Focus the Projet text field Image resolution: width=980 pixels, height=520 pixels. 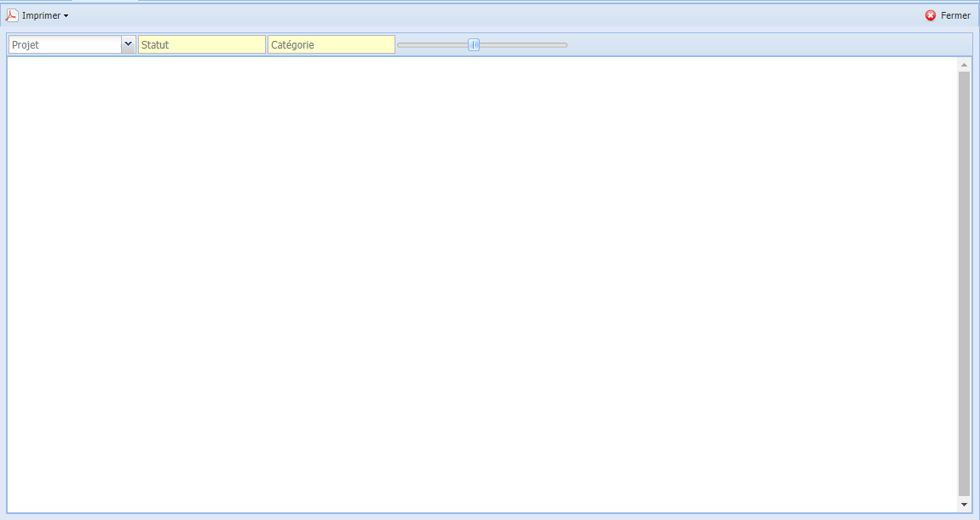pos(65,44)
